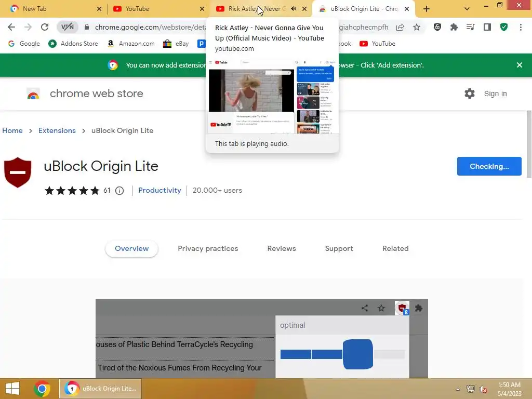
Task: Open the Support tab
Action: [x=339, y=249]
